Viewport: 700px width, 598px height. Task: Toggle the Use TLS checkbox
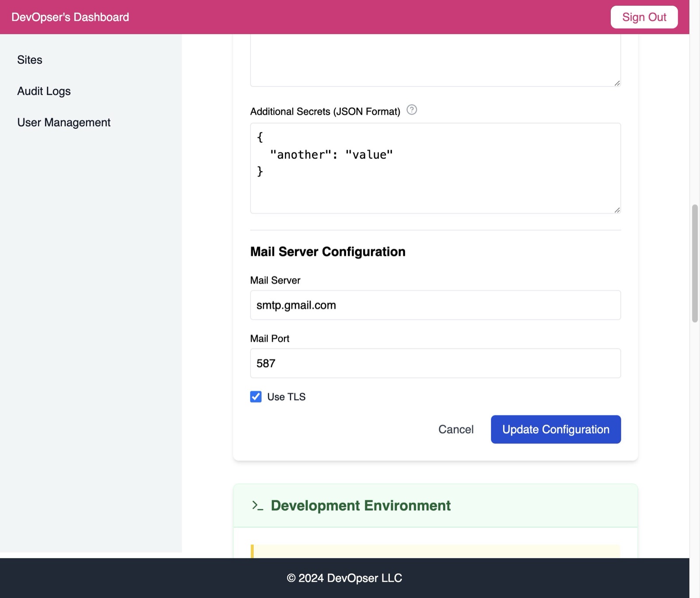256,397
